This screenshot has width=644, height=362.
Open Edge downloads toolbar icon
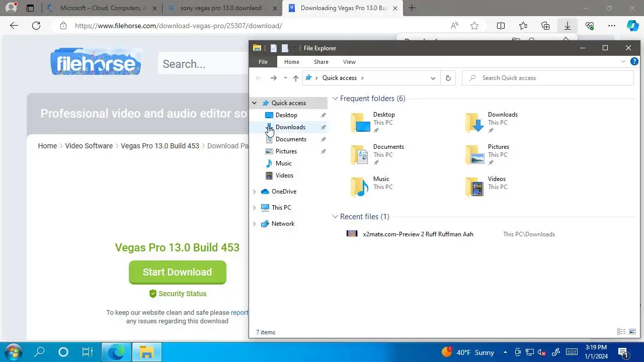(x=567, y=26)
